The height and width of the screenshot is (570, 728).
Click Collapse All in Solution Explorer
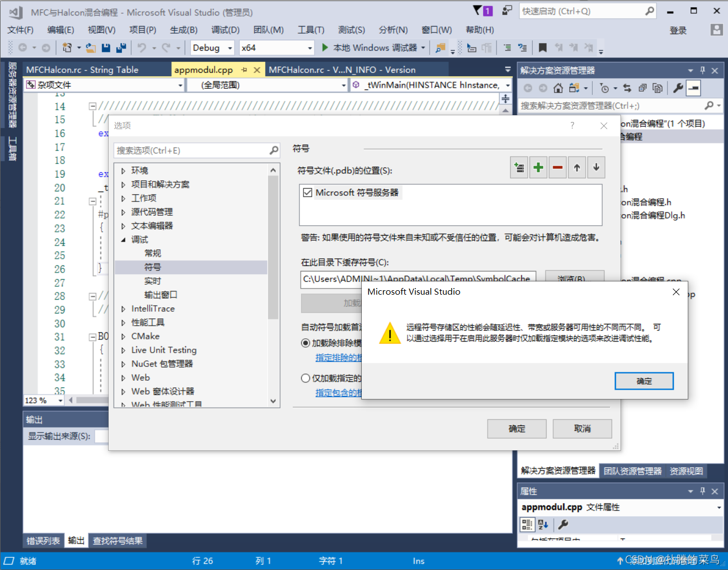click(643, 88)
